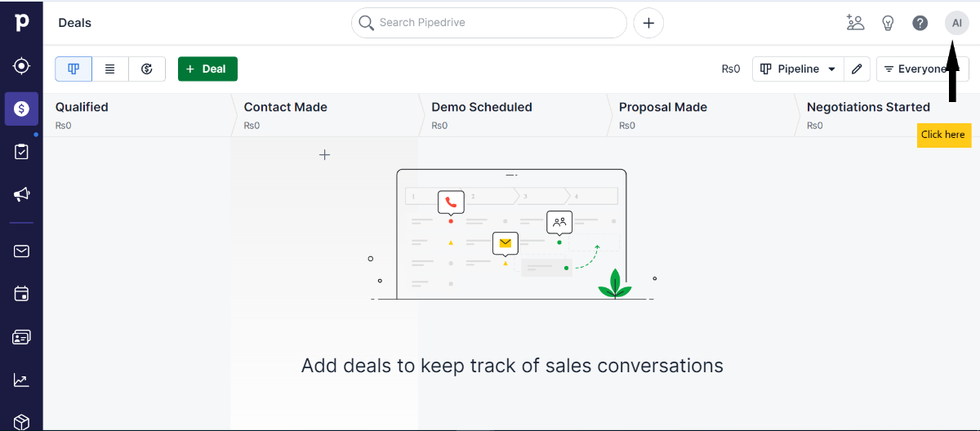Switch to forecast view
Image resolution: width=980 pixels, height=431 pixels.
click(x=147, y=69)
